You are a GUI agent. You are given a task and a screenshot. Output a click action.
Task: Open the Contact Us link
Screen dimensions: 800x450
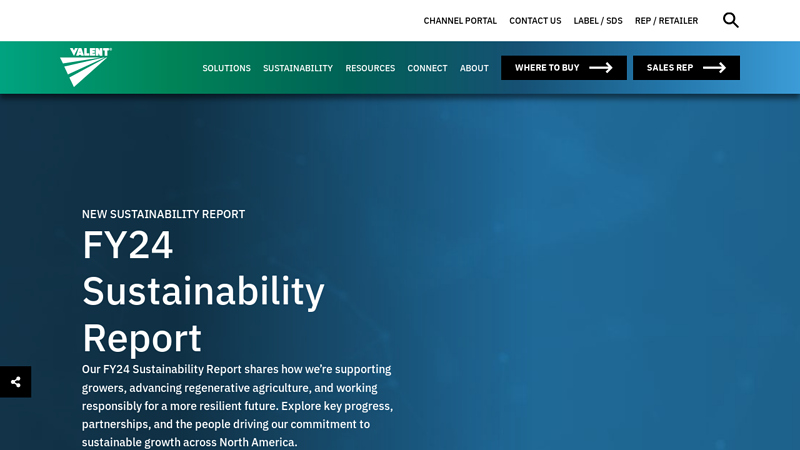click(535, 21)
